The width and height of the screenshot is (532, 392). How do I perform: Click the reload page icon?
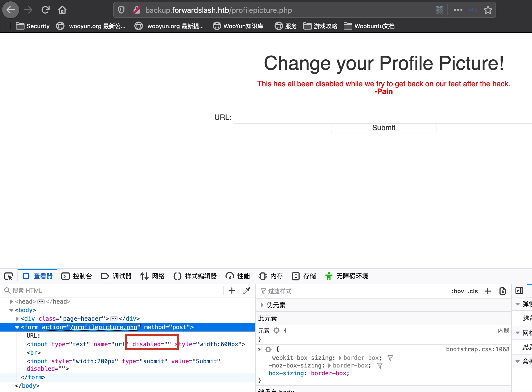point(46,10)
